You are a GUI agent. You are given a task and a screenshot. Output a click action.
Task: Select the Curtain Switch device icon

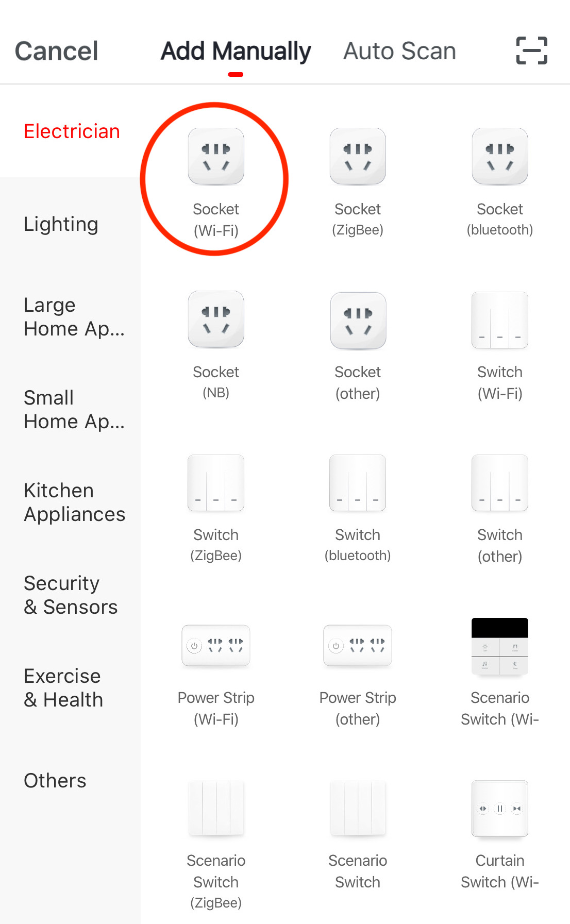click(500, 809)
